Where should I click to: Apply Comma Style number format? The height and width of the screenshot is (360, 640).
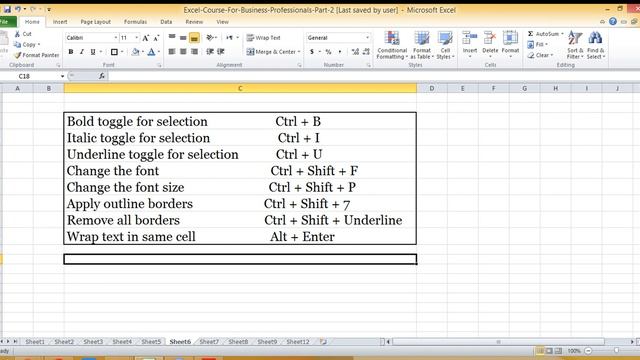[x=340, y=52]
